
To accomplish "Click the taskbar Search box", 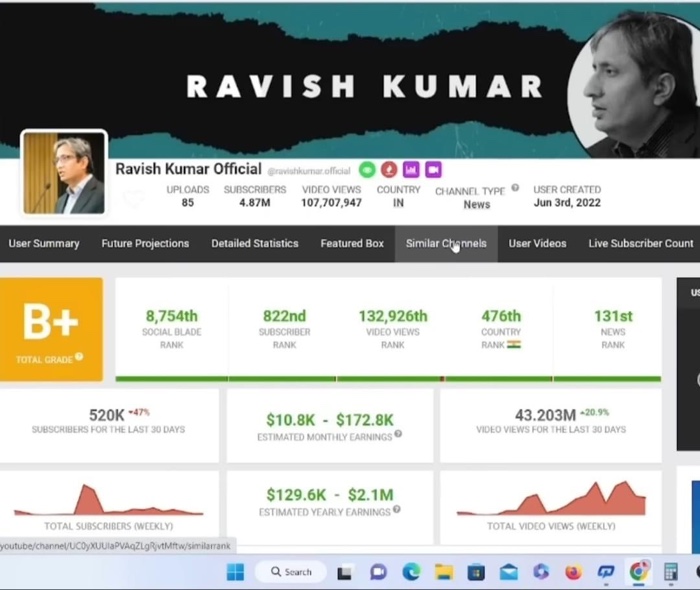I will point(291,572).
